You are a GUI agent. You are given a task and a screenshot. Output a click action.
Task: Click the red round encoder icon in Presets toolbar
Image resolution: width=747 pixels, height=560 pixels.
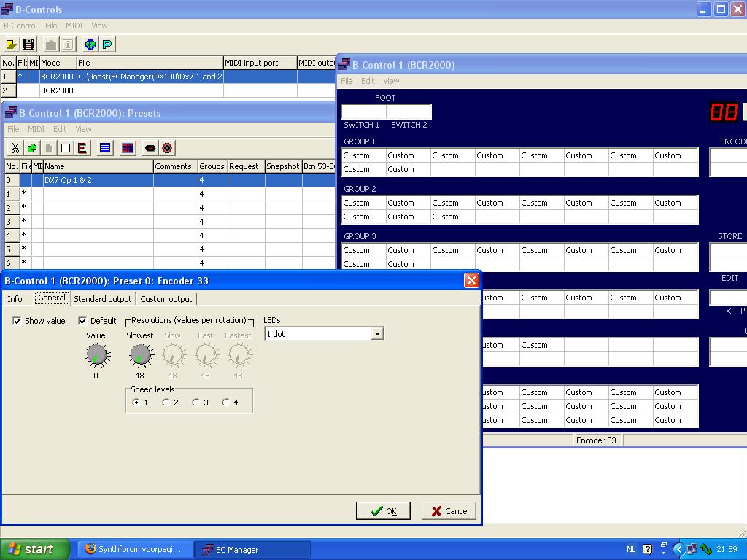pyautogui.click(x=167, y=148)
